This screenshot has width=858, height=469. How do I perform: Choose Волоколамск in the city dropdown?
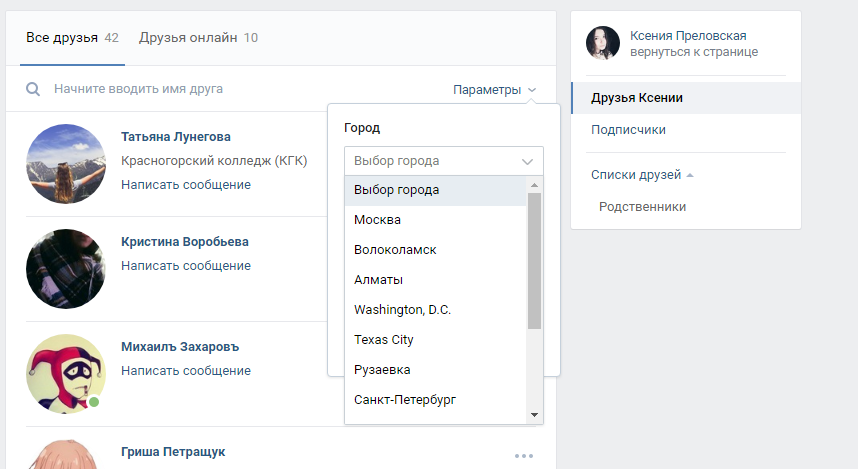coord(395,250)
